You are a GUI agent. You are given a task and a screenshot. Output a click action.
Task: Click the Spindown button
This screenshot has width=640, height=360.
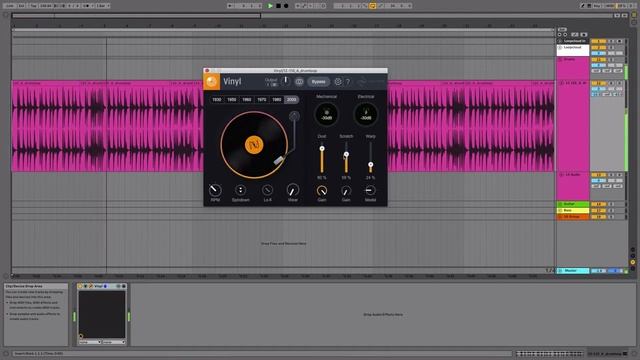240,190
